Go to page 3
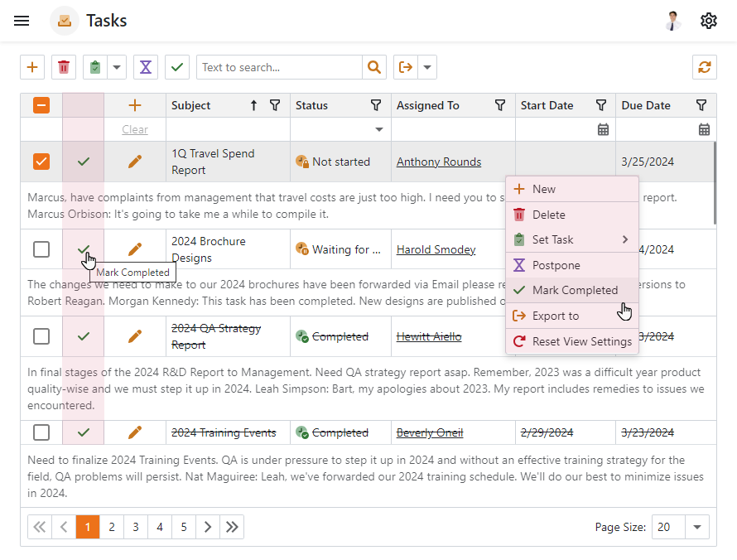The width and height of the screenshot is (737, 560). [136, 527]
